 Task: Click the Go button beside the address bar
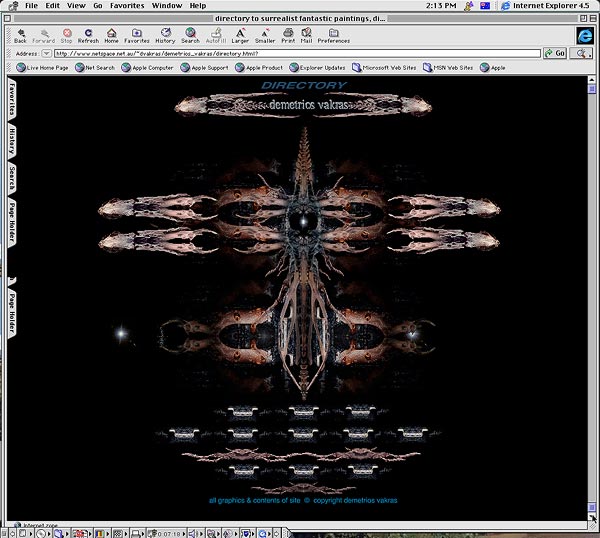click(555, 53)
